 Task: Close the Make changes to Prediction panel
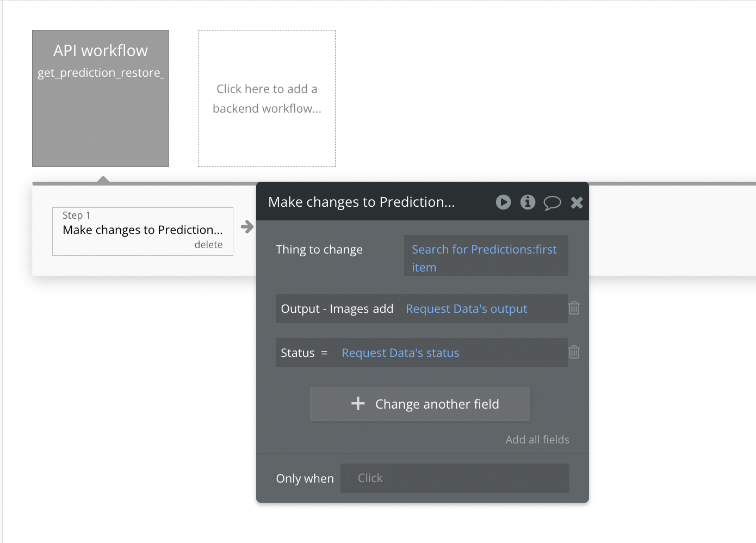click(577, 203)
